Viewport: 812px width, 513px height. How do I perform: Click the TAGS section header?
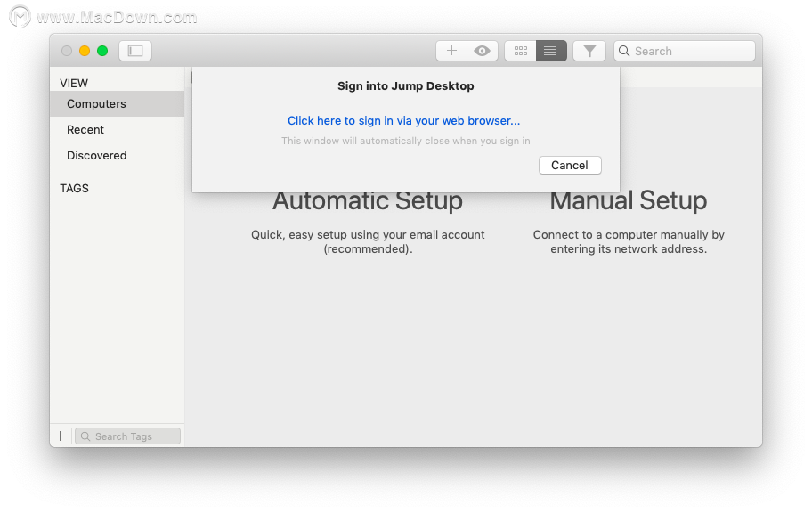(x=74, y=188)
